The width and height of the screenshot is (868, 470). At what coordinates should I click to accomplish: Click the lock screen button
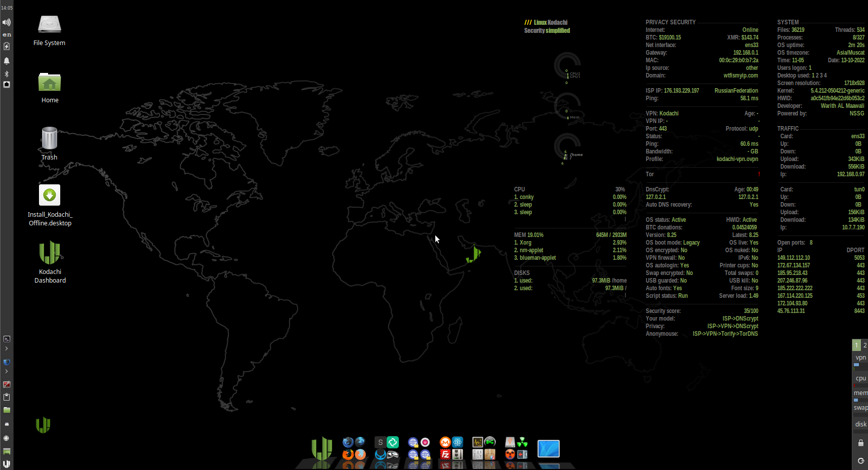click(860, 443)
